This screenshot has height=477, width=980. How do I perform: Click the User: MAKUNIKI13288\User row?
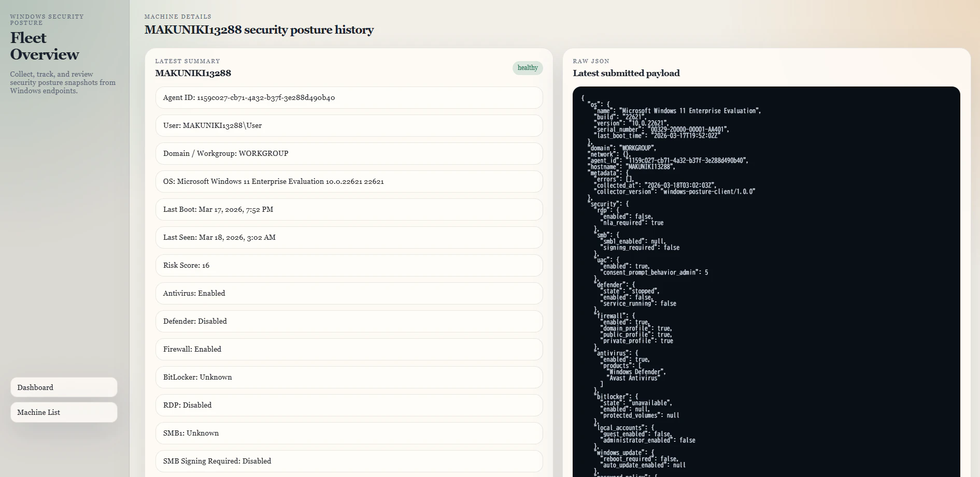(x=349, y=126)
